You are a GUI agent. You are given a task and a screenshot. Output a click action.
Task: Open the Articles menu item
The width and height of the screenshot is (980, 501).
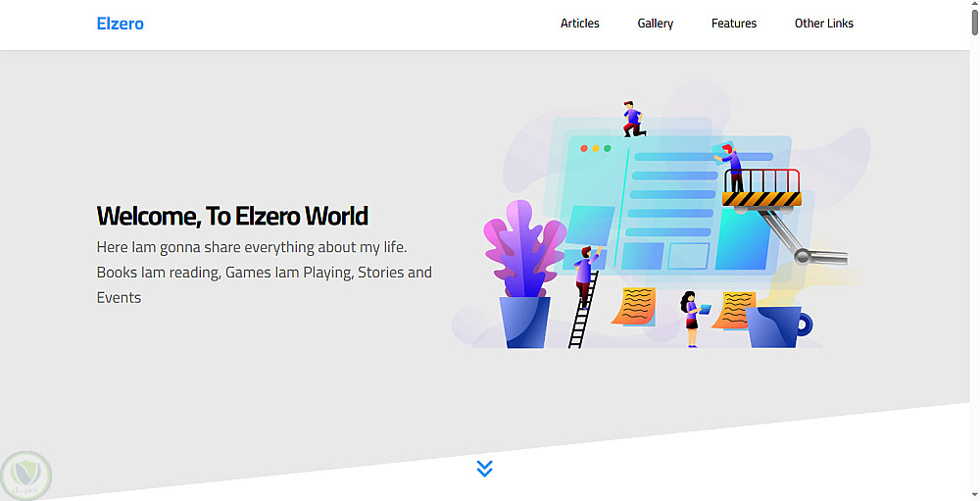(x=579, y=24)
